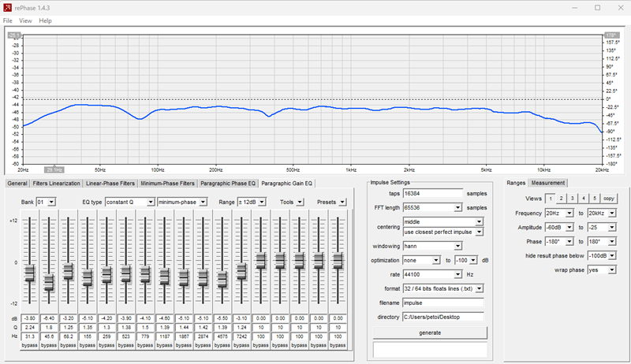
Task: Click the 45.6 Hz band gain slider handle
Action: coord(49,282)
